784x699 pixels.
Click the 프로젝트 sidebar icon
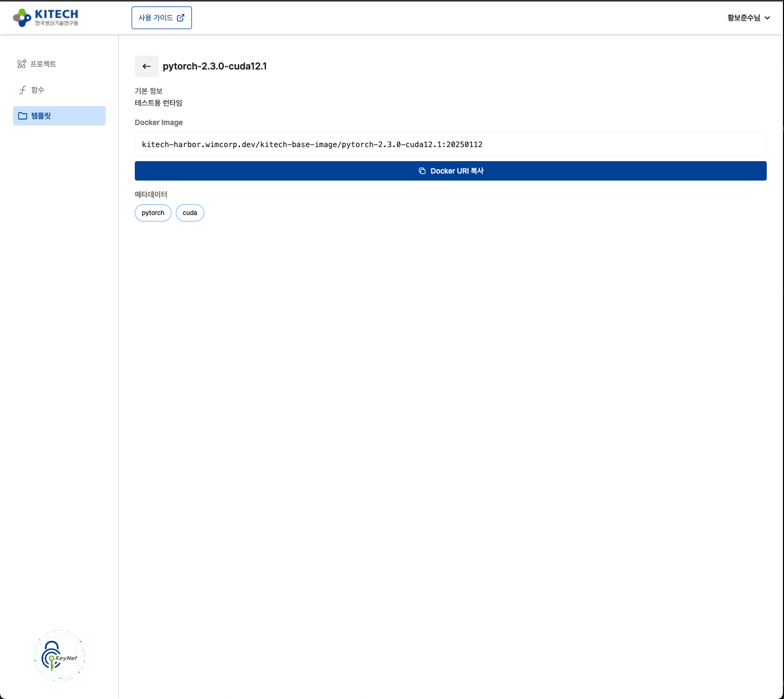(22, 64)
